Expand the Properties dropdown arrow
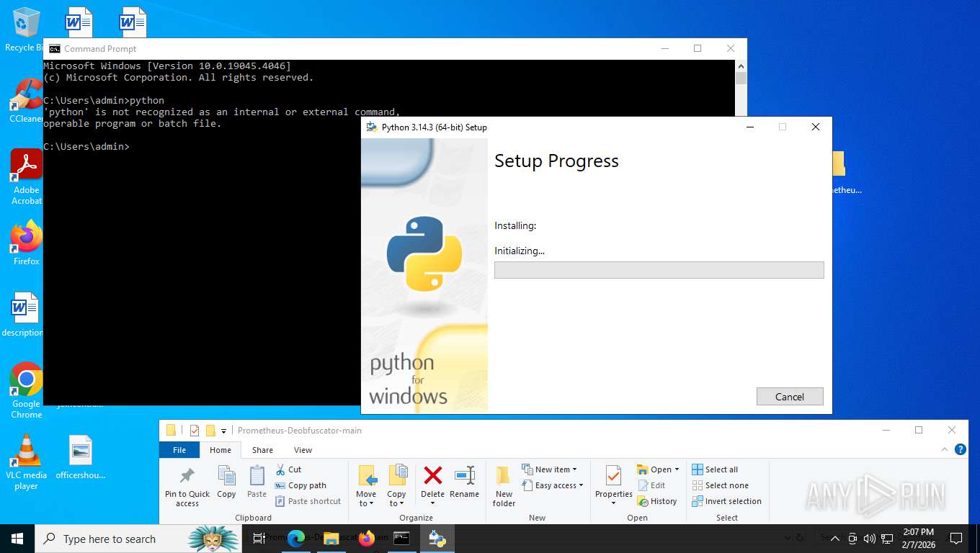 tap(614, 503)
